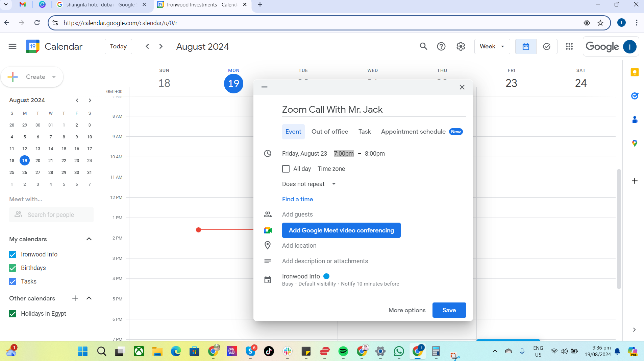Open Spotify from the taskbar
The width and height of the screenshot is (644, 361).
coord(343,352)
